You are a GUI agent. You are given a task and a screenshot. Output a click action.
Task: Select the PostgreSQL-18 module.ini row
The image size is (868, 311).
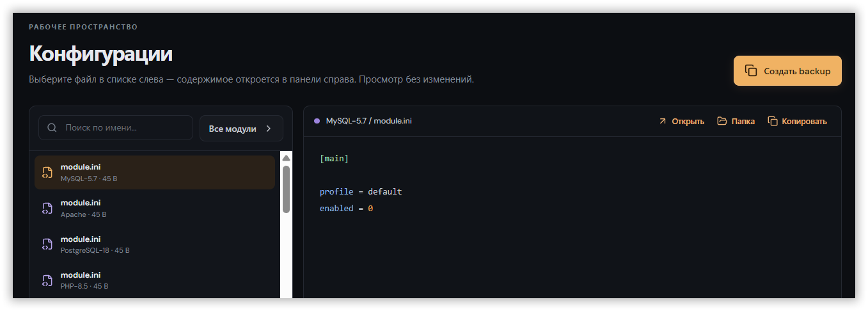click(155, 244)
